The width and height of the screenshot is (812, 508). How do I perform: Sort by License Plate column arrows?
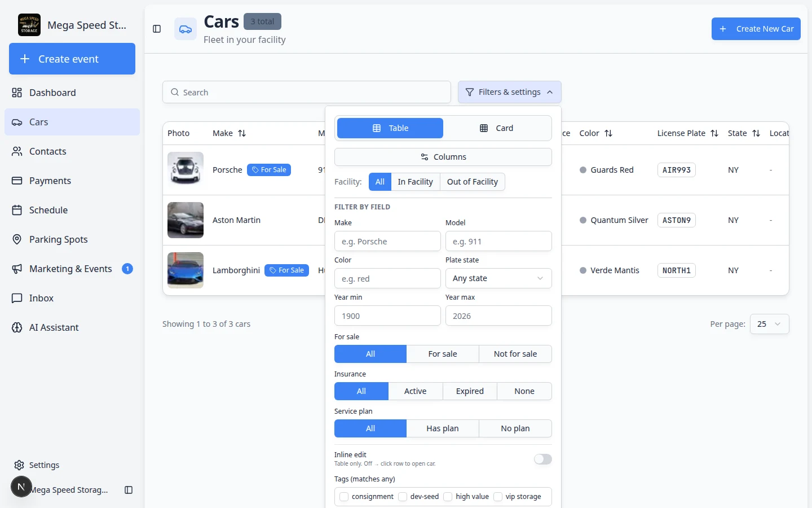click(x=714, y=133)
